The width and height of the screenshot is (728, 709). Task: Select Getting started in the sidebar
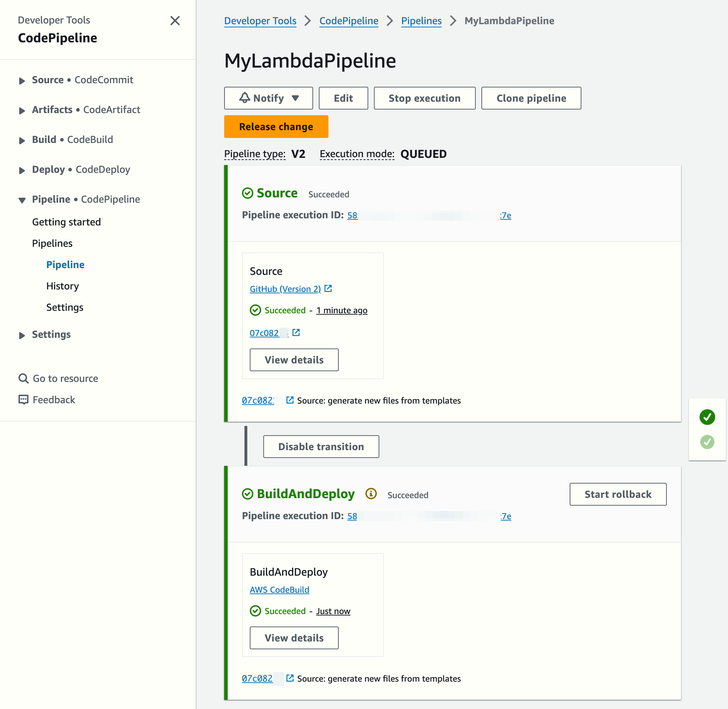tap(66, 222)
